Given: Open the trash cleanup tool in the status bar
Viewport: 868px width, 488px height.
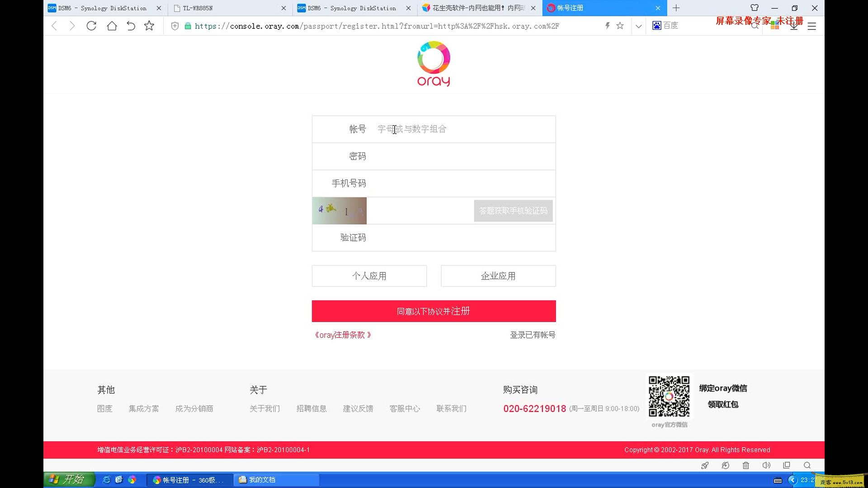Looking at the screenshot, I should (746, 465).
